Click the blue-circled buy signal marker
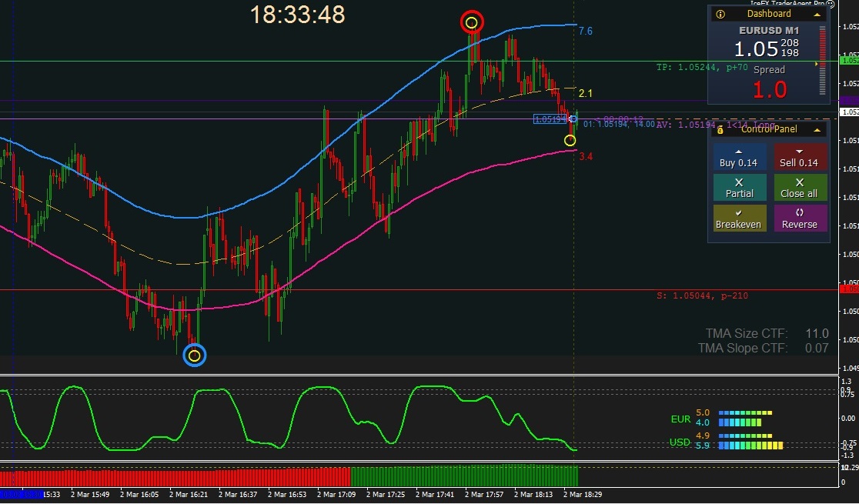The width and height of the screenshot is (859, 504). pyautogui.click(x=194, y=355)
